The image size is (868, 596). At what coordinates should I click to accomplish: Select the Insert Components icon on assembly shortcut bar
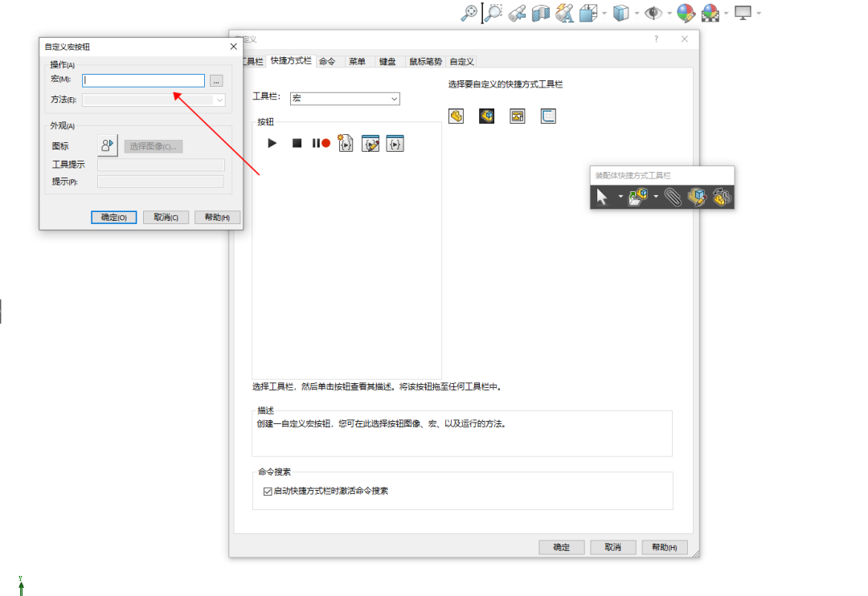639,195
